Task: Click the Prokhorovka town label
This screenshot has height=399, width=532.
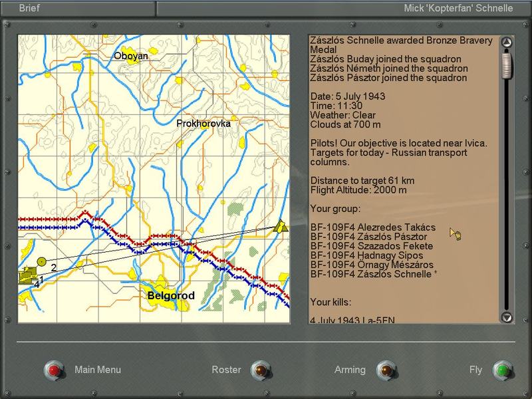Action: (x=203, y=124)
